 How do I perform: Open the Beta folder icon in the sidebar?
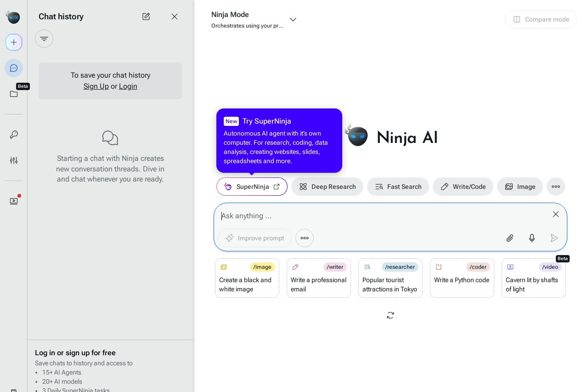14,94
